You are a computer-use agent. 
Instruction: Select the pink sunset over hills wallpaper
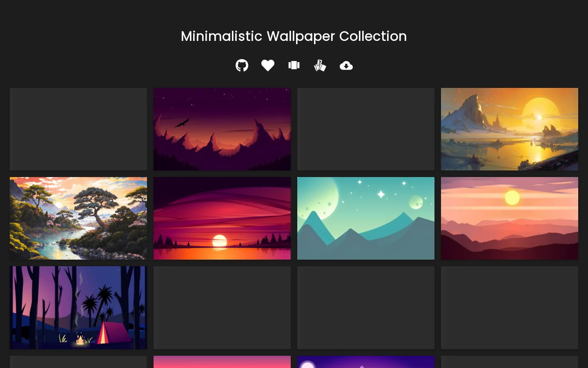pos(510,218)
